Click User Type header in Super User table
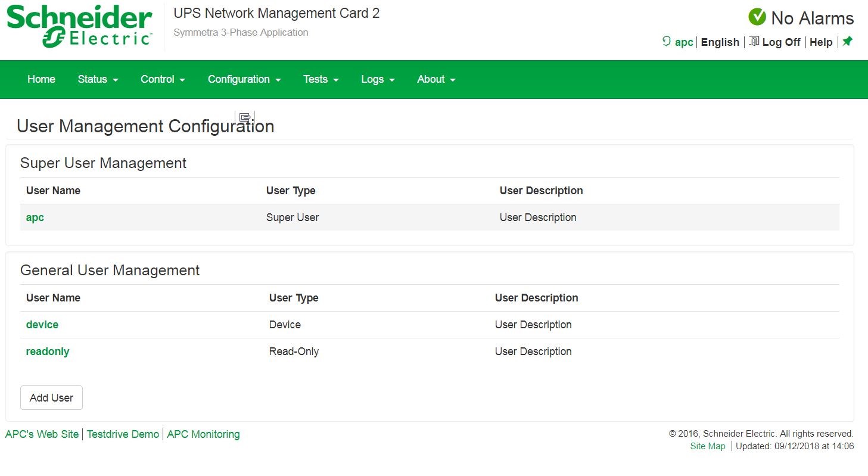The image size is (868, 476). (291, 191)
